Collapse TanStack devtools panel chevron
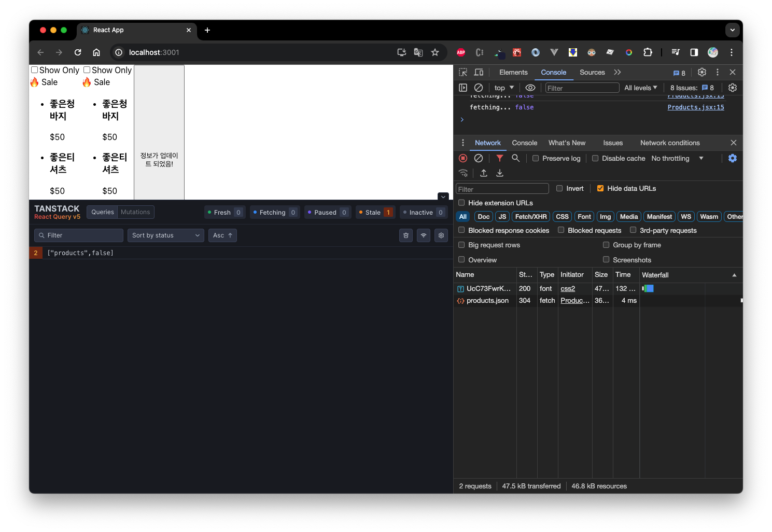 coord(443,197)
